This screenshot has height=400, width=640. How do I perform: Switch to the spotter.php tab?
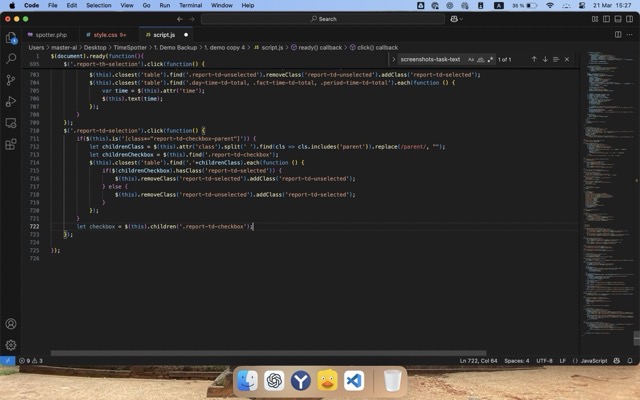(x=48, y=34)
